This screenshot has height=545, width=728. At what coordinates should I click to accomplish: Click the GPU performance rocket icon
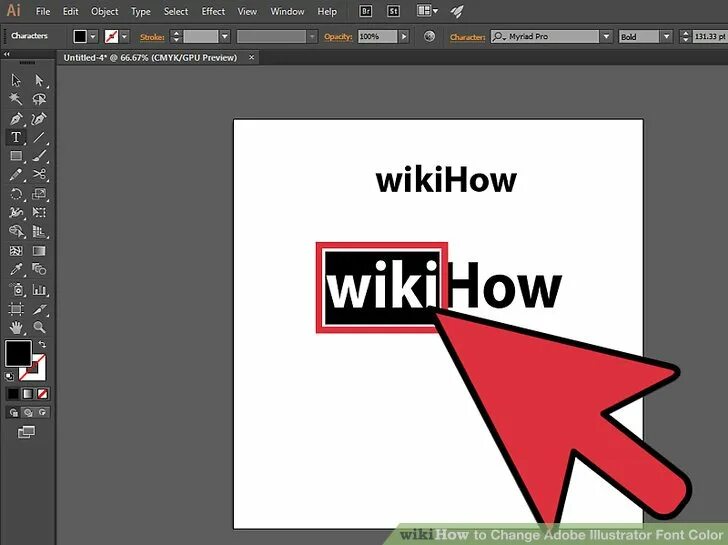457,11
